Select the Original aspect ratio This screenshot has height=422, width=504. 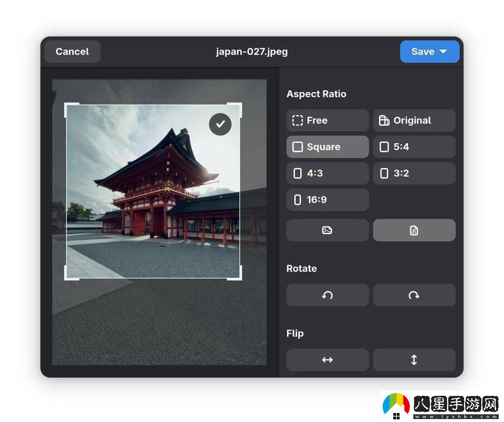[x=414, y=120]
